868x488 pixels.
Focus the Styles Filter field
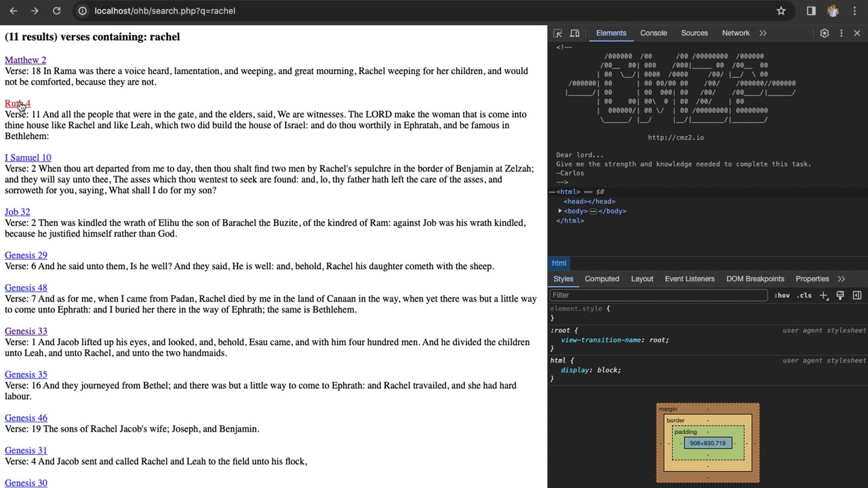click(658, 296)
